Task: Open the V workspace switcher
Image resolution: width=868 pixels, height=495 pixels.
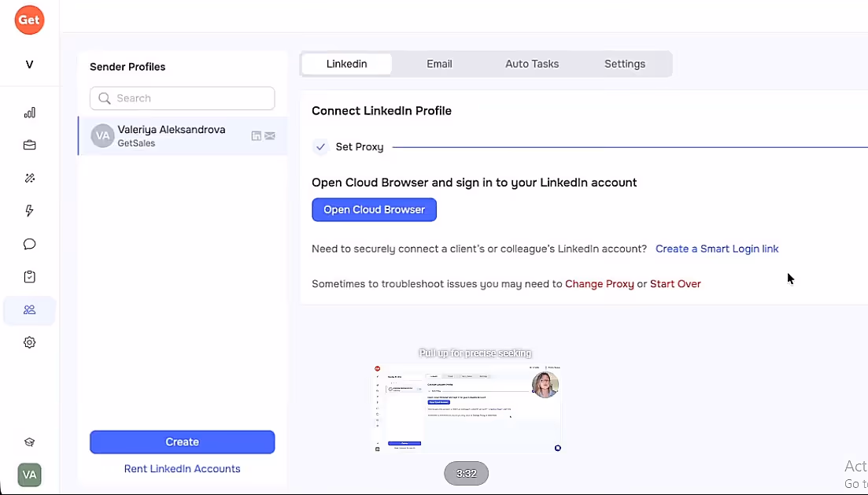Action: coord(29,65)
